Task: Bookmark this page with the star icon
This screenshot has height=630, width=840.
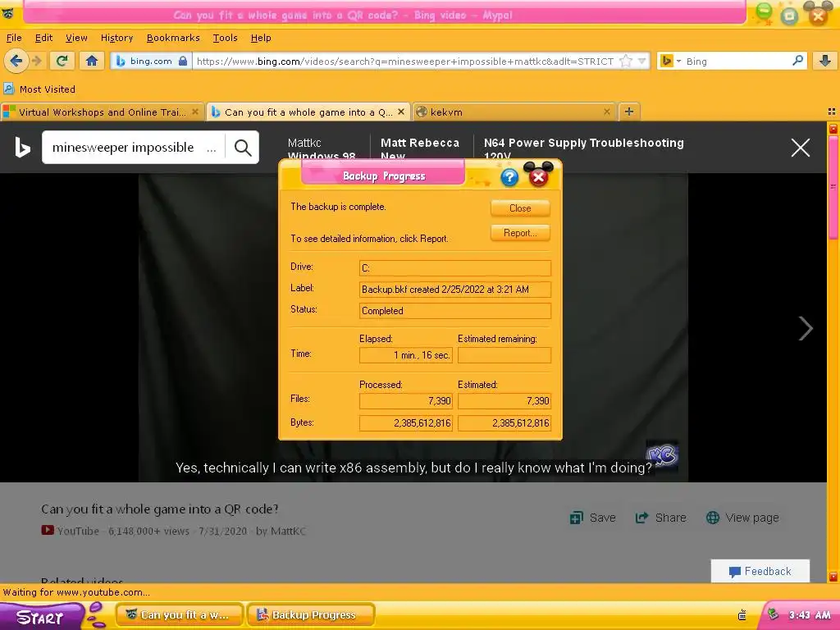Action: pos(626,61)
